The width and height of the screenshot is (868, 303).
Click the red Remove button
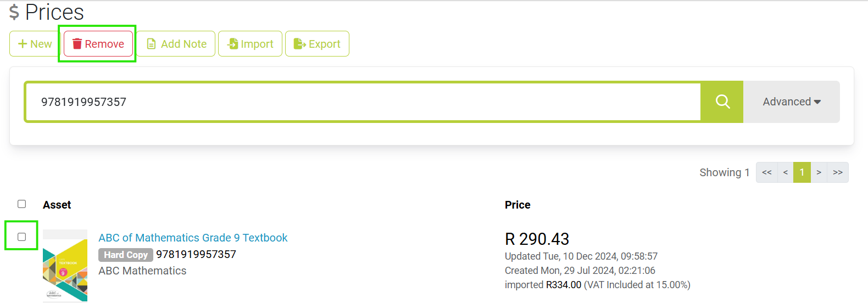(x=98, y=44)
